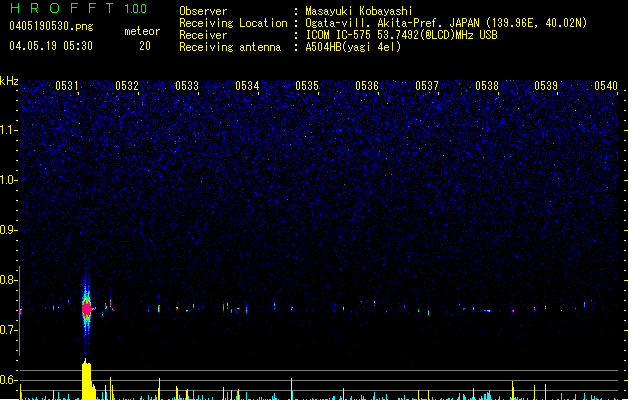Click the large yellow intensity peak at bottom
The height and width of the screenshot is (400, 629).
pyautogui.click(x=87, y=380)
